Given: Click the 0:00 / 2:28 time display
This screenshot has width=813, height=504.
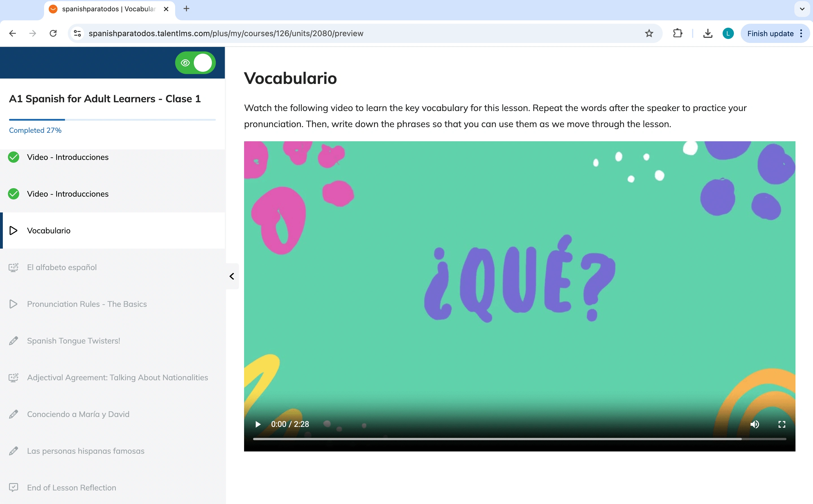Looking at the screenshot, I should click(290, 424).
